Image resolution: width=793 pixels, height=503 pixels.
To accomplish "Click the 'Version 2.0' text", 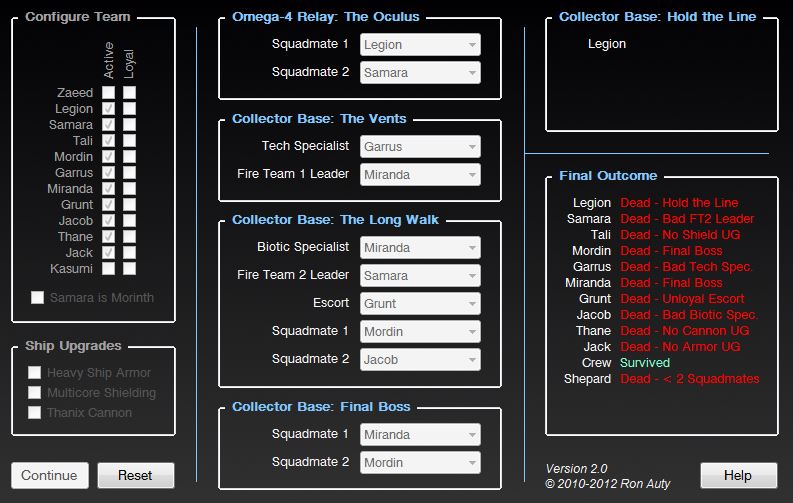I will (x=577, y=469).
